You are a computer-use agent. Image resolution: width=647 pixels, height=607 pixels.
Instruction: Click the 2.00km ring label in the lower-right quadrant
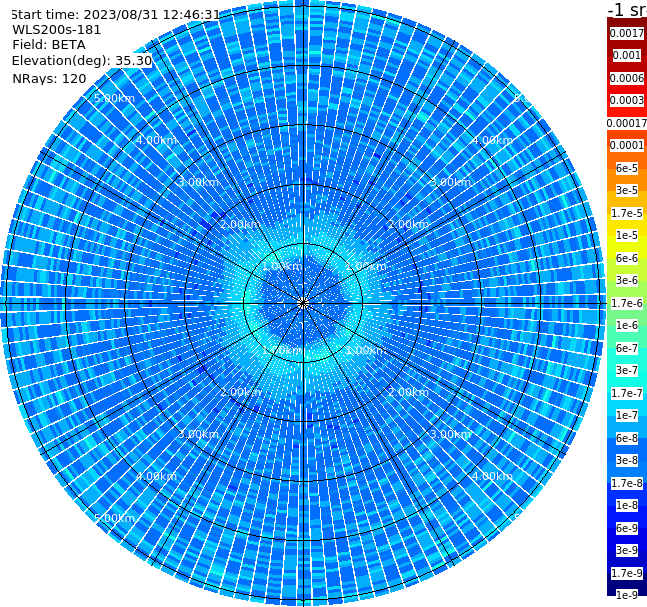[409, 392]
